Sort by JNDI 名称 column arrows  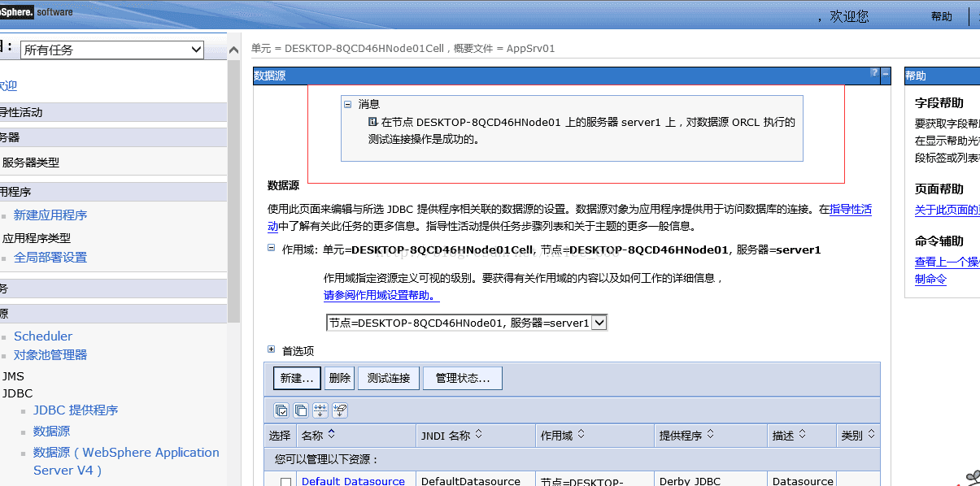click(479, 435)
